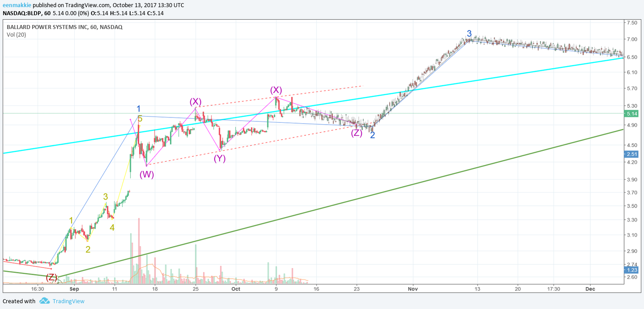Select the magenta (Y) wave label

pos(220,158)
